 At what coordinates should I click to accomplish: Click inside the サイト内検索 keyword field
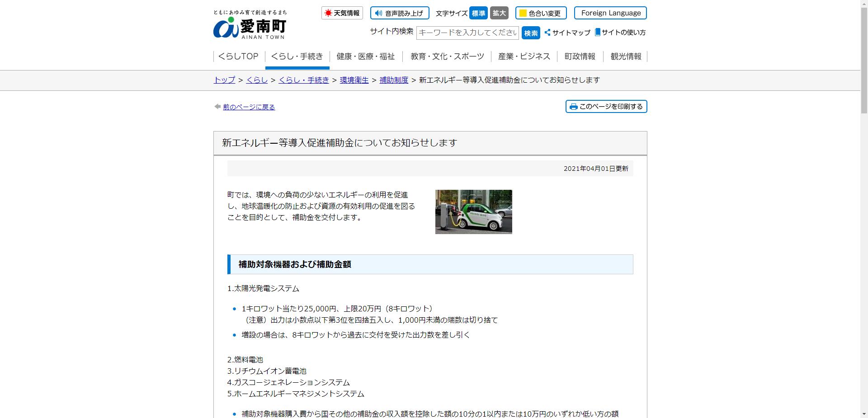(467, 33)
